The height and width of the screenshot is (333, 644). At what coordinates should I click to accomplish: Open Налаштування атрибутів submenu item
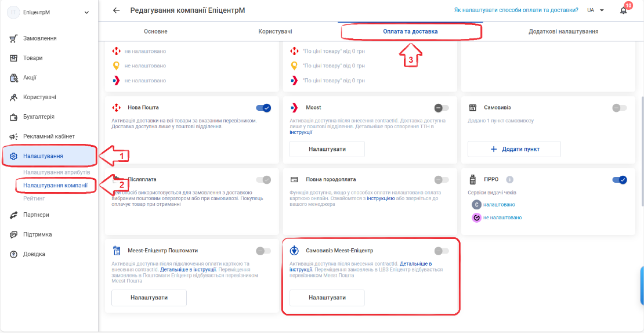[x=57, y=172]
